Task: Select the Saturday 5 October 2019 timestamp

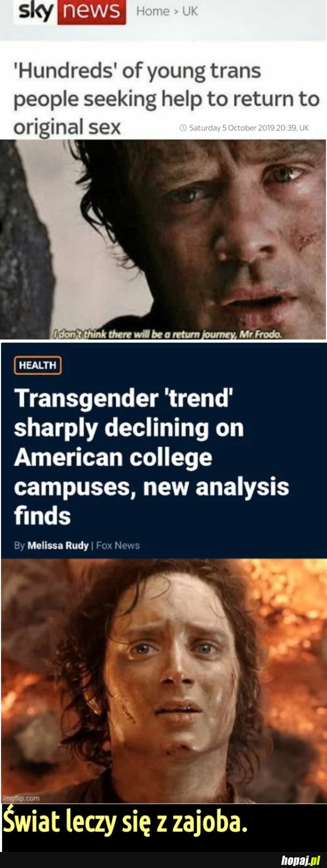Action: pyautogui.click(x=249, y=128)
